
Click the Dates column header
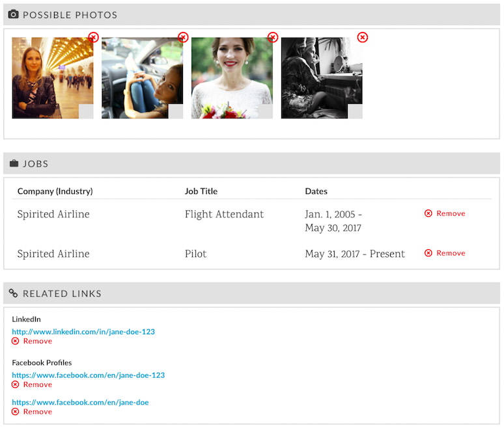pos(316,191)
